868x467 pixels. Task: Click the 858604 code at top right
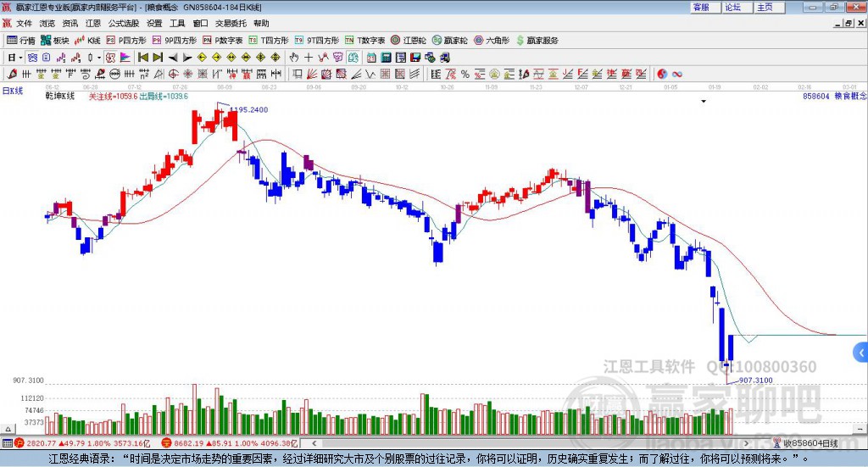point(816,97)
